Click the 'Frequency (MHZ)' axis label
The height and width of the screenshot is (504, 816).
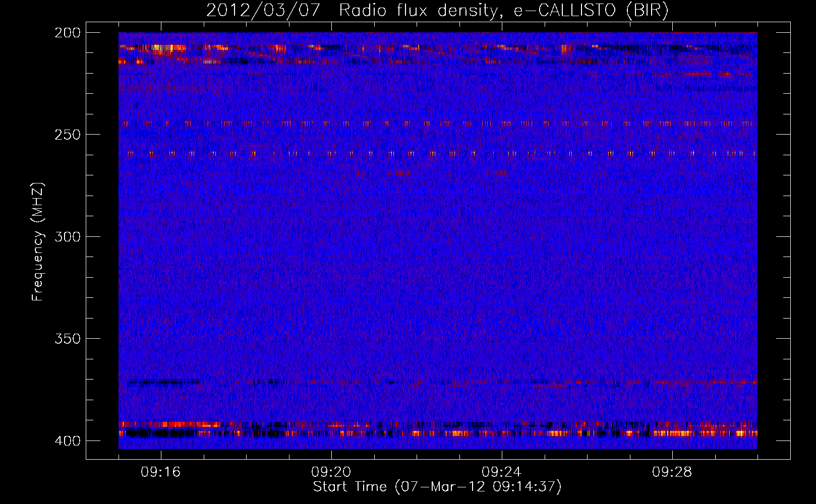tap(38, 241)
